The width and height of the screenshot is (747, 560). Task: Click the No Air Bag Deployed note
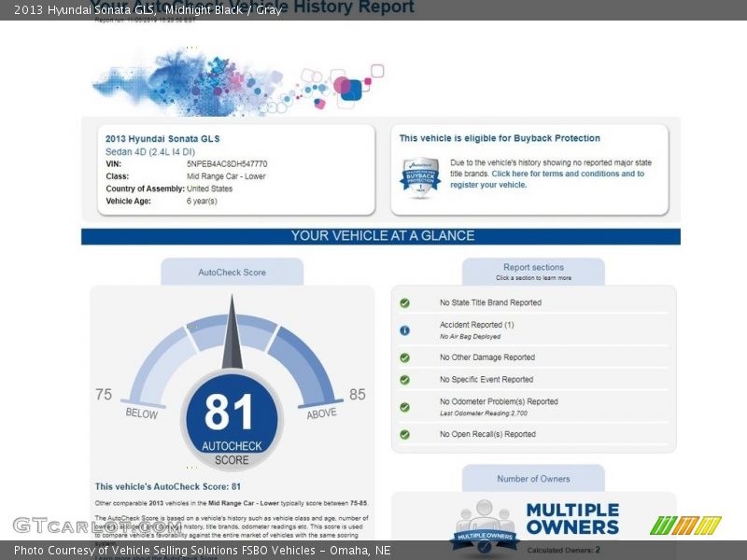(x=471, y=337)
